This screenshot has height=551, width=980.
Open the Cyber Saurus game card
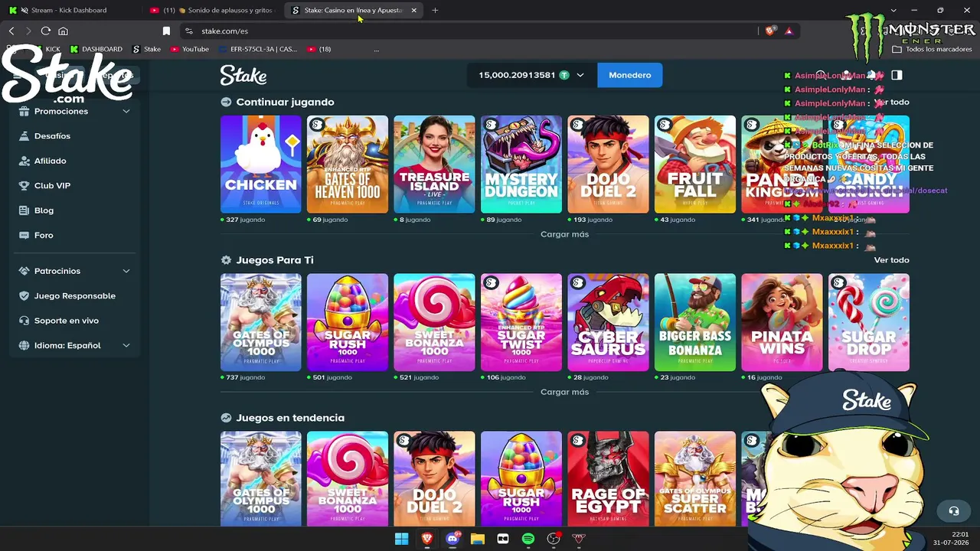pos(608,322)
